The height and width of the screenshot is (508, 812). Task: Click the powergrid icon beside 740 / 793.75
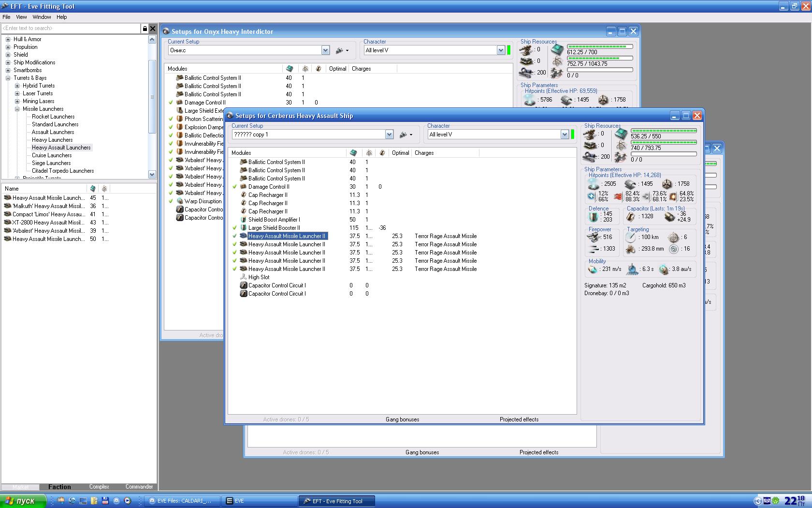pyautogui.click(x=621, y=146)
